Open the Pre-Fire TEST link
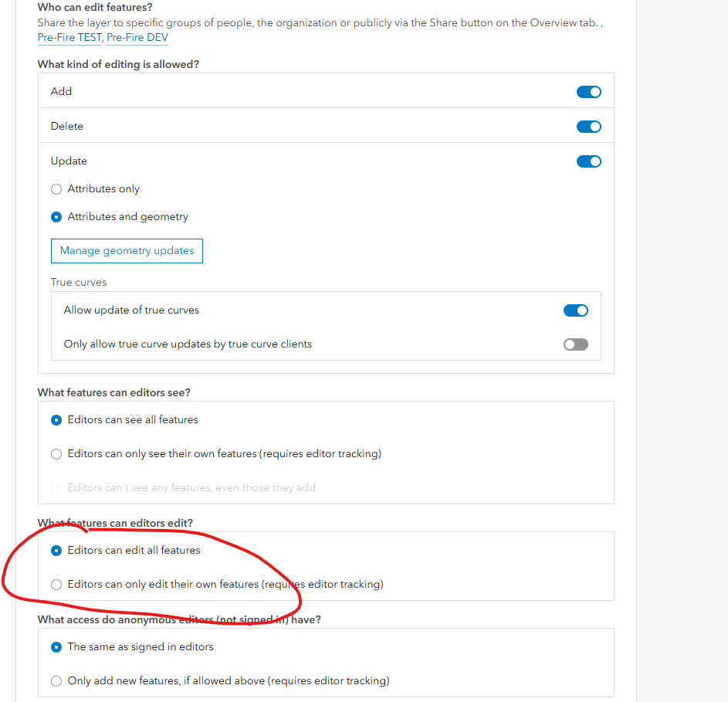 click(69, 37)
